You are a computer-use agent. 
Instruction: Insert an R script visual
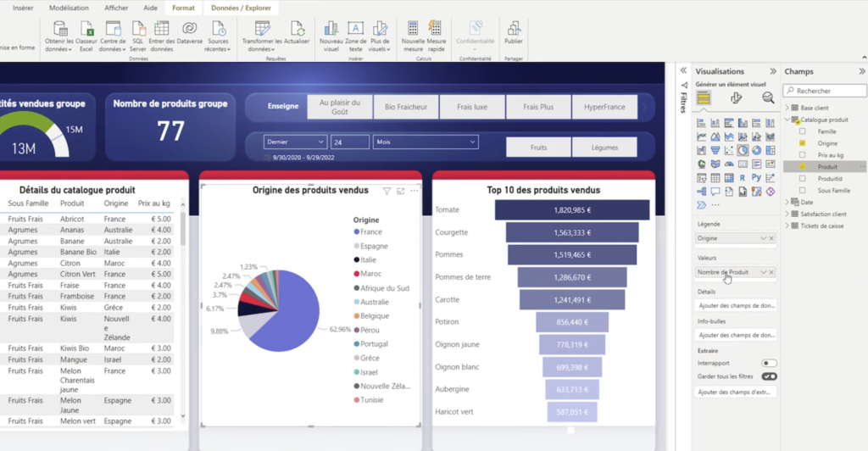pos(743,178)
